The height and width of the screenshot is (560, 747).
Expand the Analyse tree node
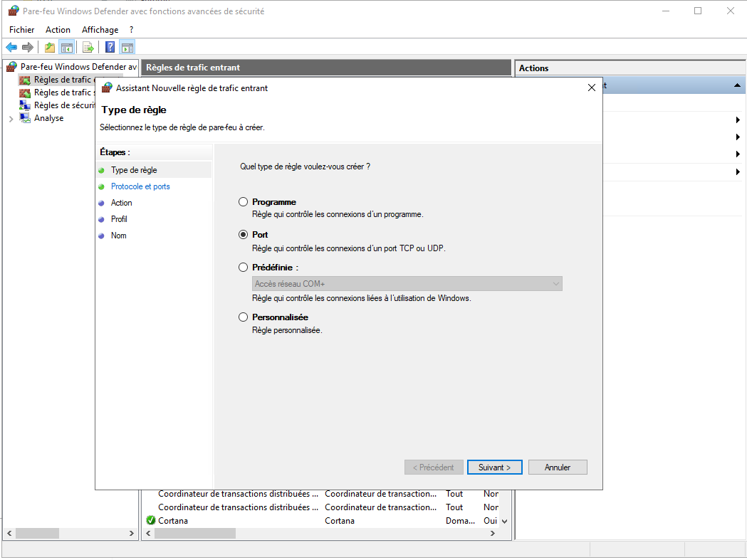click(11, 119)
